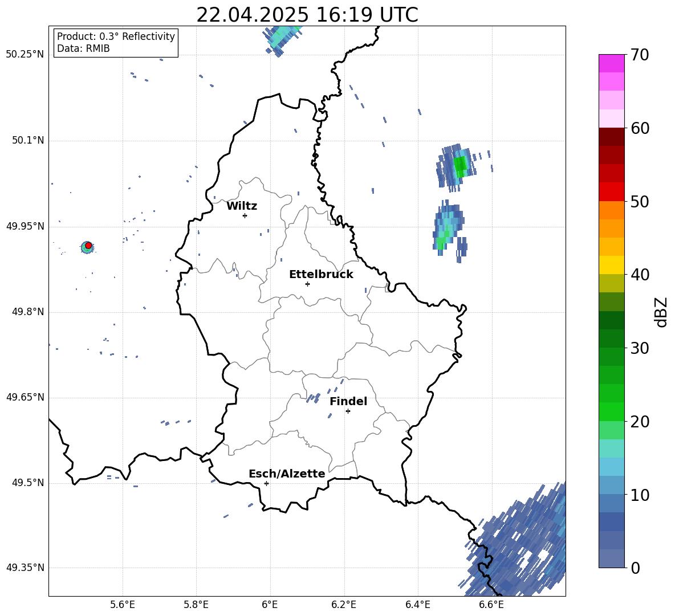This screenshot has width=675, height=616.
Task: Click the 6.6°E longitude label
Action: [491, 605]
